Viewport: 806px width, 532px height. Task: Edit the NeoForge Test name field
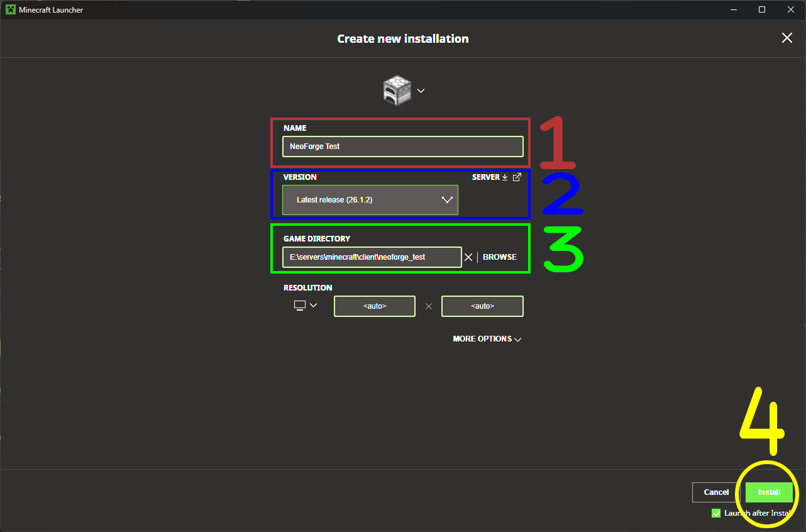pyautogui.click(x=403, y=147)
